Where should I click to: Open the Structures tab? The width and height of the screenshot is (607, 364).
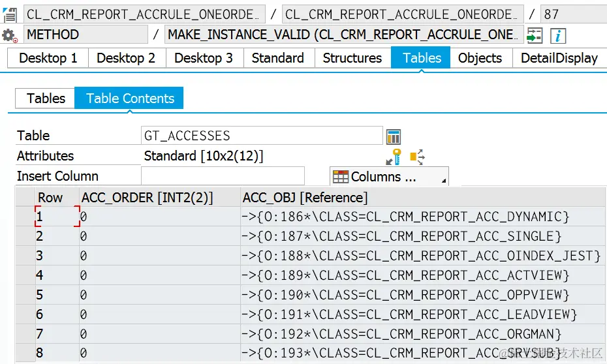click(x=352, y=58)
